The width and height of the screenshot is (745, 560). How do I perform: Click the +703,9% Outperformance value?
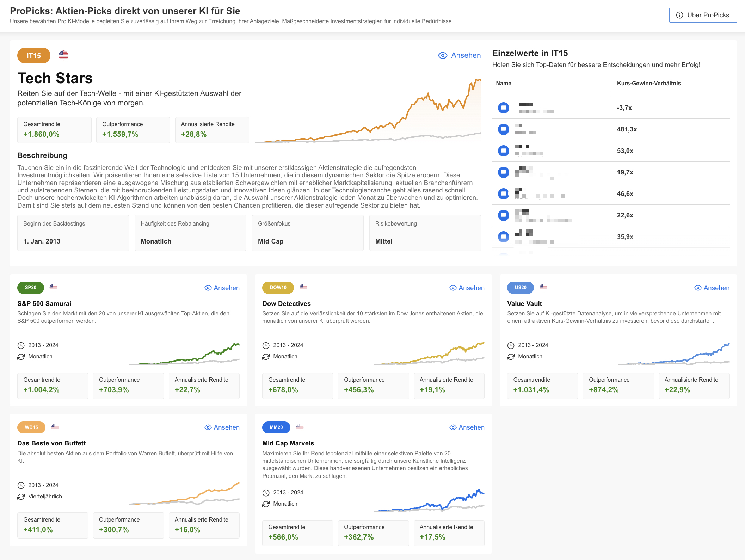[114, 390]
